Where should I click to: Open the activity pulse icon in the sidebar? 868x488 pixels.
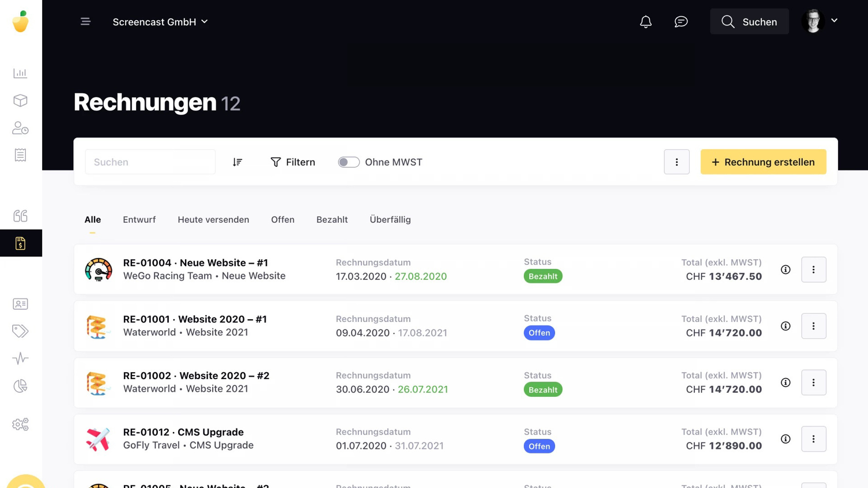[x=20, y=359]
